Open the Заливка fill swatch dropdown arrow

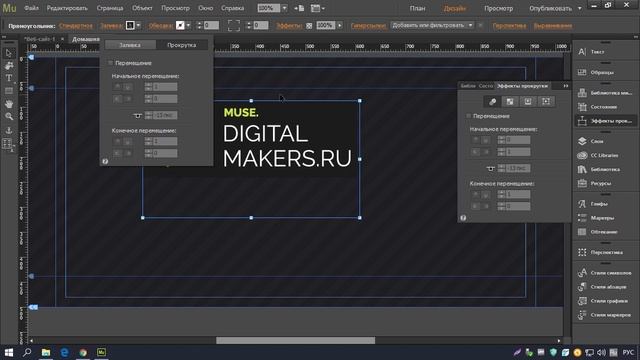pyautogui.click(x=138, y=25)
